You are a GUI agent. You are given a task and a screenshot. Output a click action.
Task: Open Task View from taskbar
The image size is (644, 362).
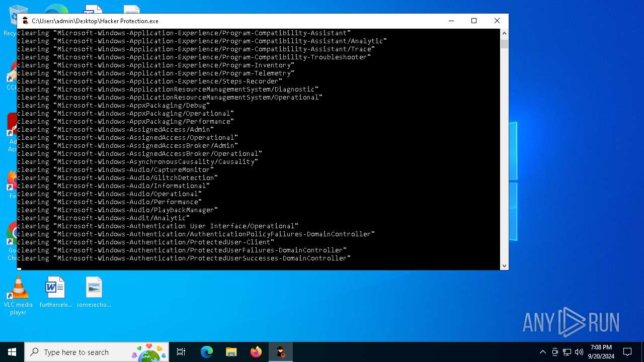[x=181, y=352]
